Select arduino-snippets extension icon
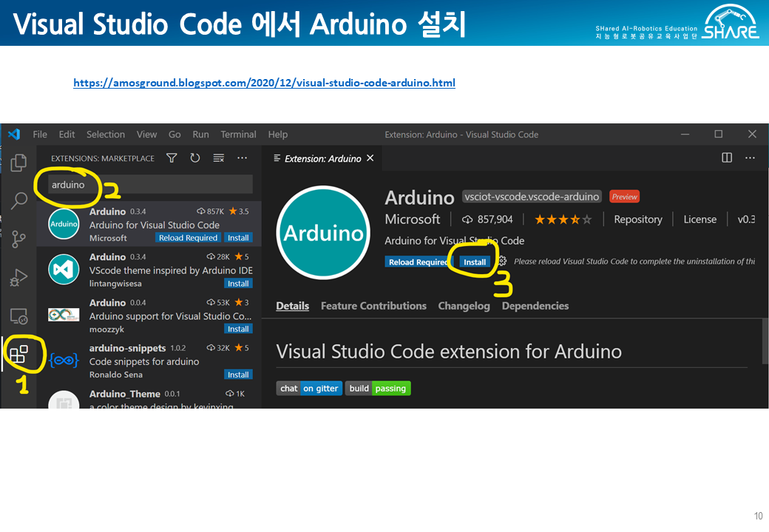 [x=64, y=361]
